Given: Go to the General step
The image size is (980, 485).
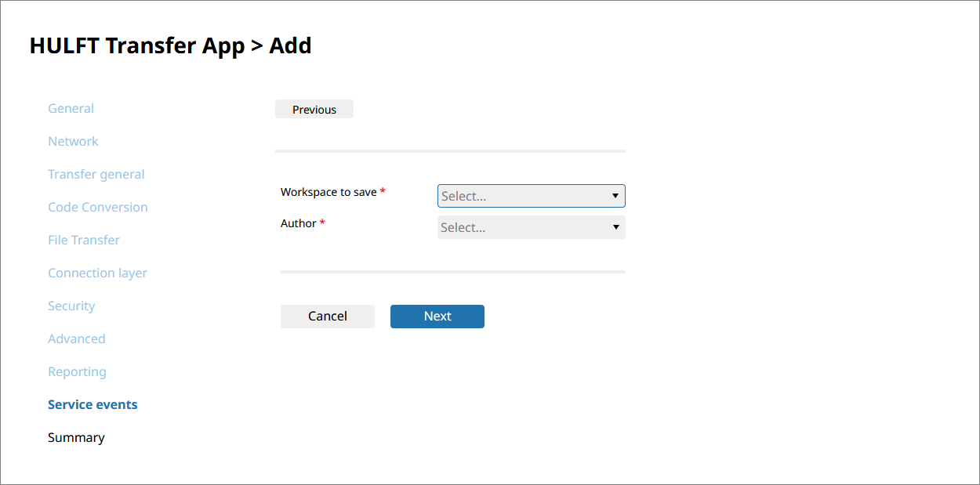Looking at the screenshot, I should click(x=71, y=109).
